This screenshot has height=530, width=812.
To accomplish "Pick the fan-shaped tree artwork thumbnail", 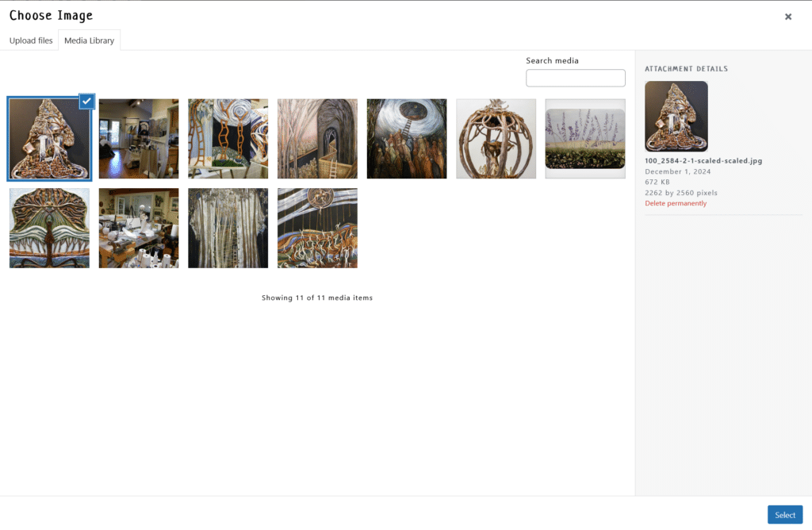I will pos(49,228).
